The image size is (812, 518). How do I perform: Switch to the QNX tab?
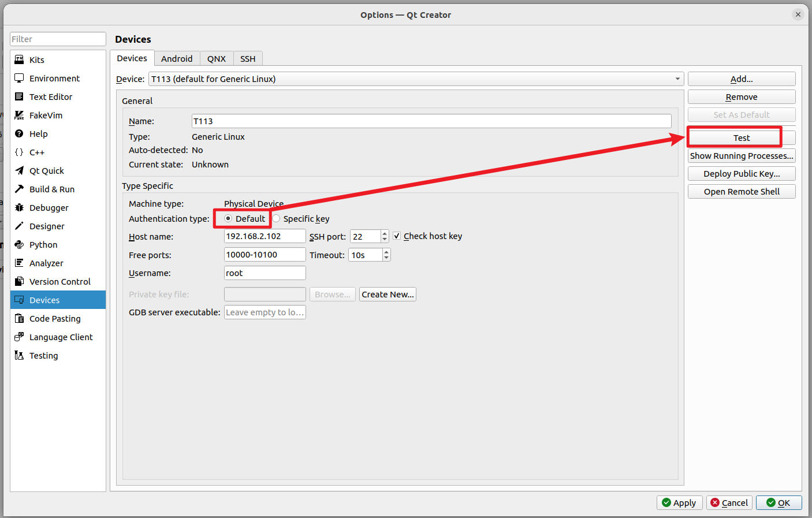217,59
